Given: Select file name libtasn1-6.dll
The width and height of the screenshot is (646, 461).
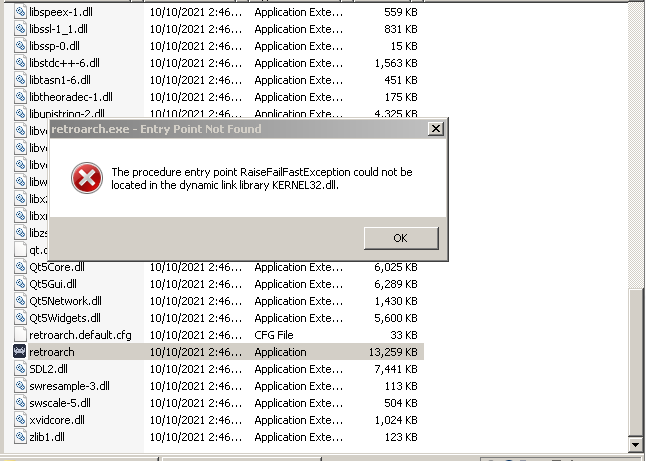Looking at the screenshot, I should click(60, 80).
